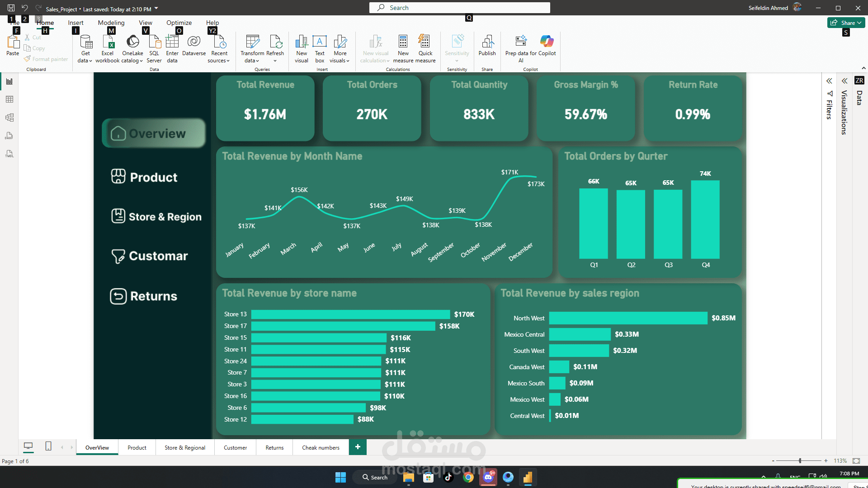Open the Share dropdown
This screenshot has height=488, width=868.
[x=846, y=23]
